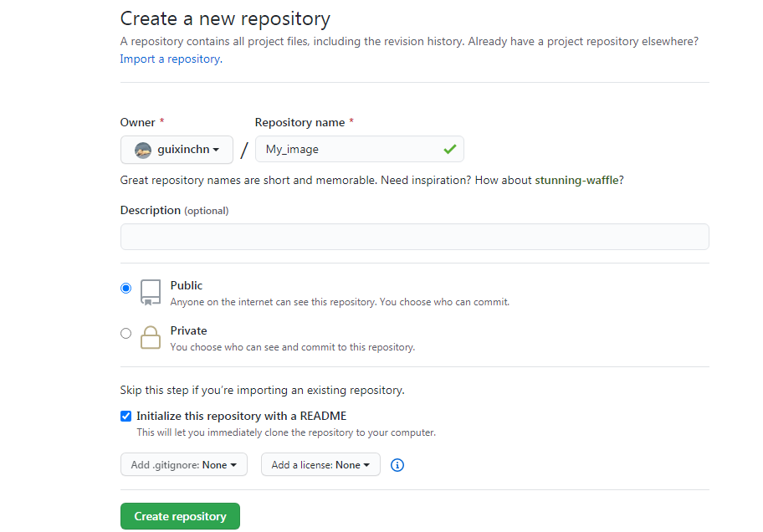The height and width of the screenshot is (532, 763).
Task: Expand the Add .gitignore dropdown
Action: (x=184, y=465)
